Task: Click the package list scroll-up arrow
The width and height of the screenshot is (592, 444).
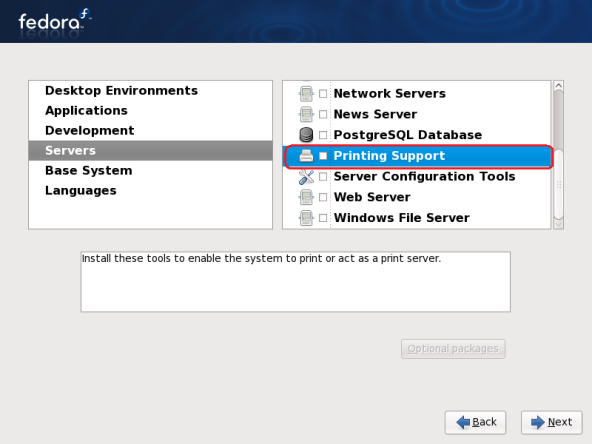Action: 558,85
